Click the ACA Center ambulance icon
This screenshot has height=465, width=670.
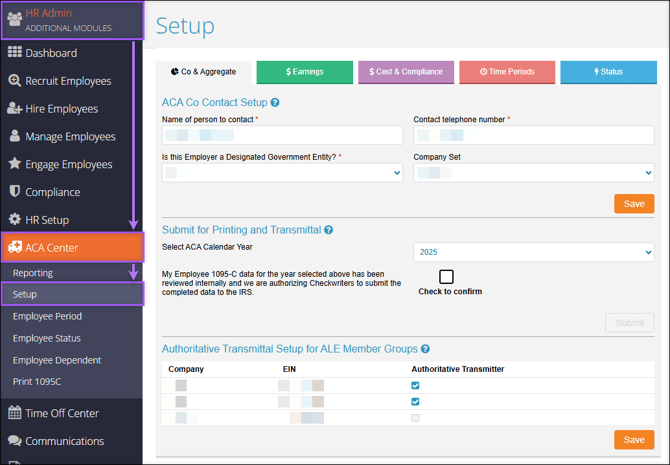(15, 247)
